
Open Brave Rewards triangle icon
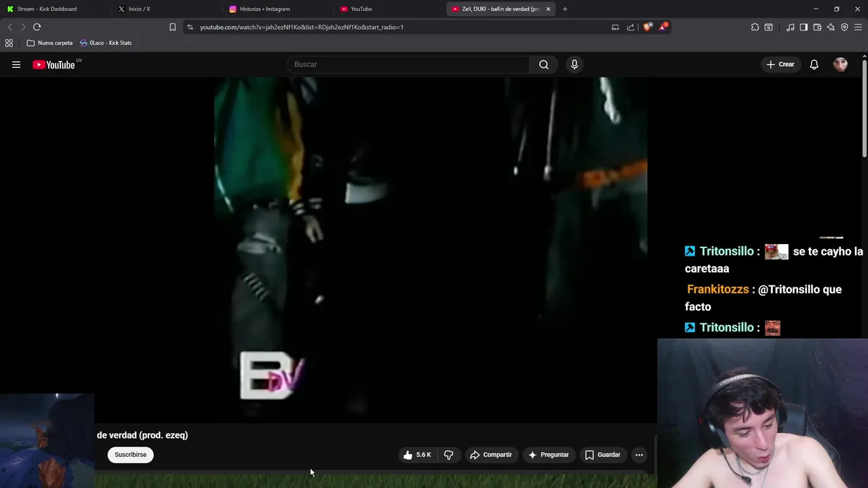pos(663,27)
